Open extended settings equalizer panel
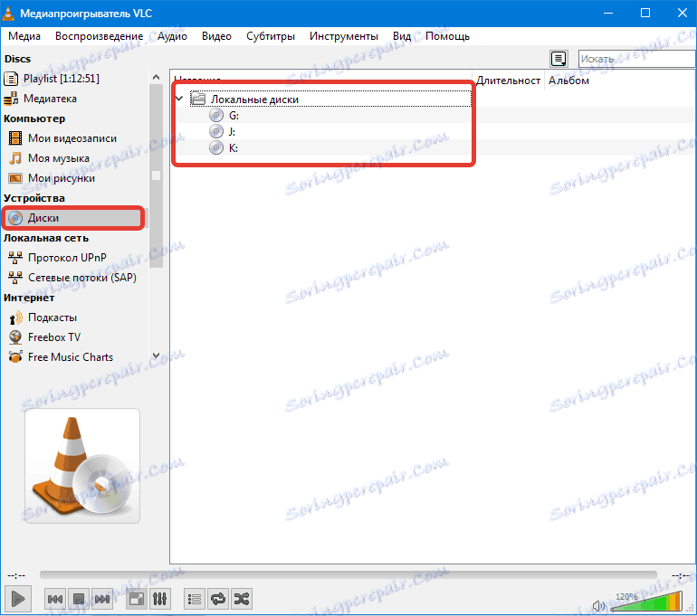This screenshot has height=616, width=697. [x=160, y=599]
